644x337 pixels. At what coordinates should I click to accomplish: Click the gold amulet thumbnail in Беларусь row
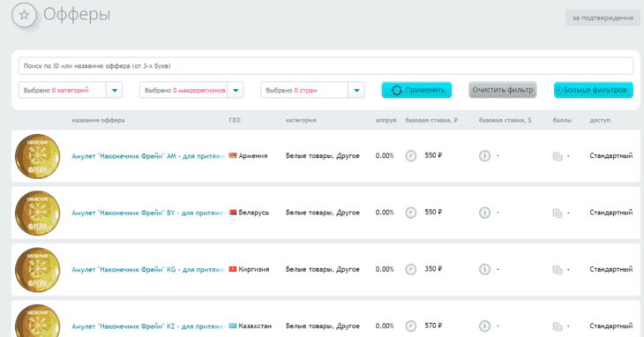click(37, 213)
